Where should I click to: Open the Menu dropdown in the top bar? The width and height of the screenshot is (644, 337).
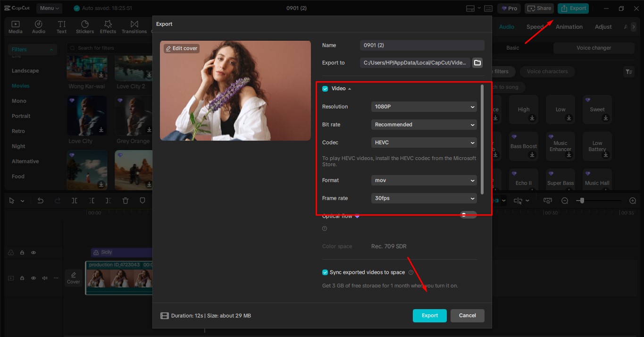(50, 8)
